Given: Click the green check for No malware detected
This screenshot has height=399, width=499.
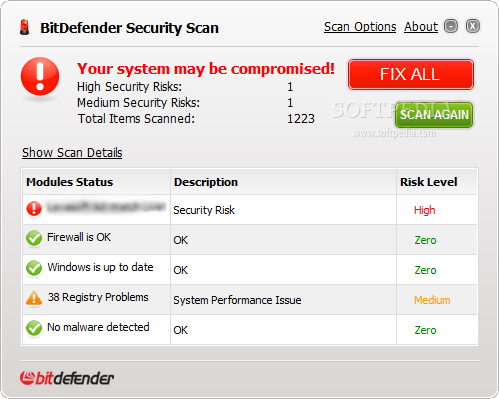Looking at the screenshot, I should (34, 328).
